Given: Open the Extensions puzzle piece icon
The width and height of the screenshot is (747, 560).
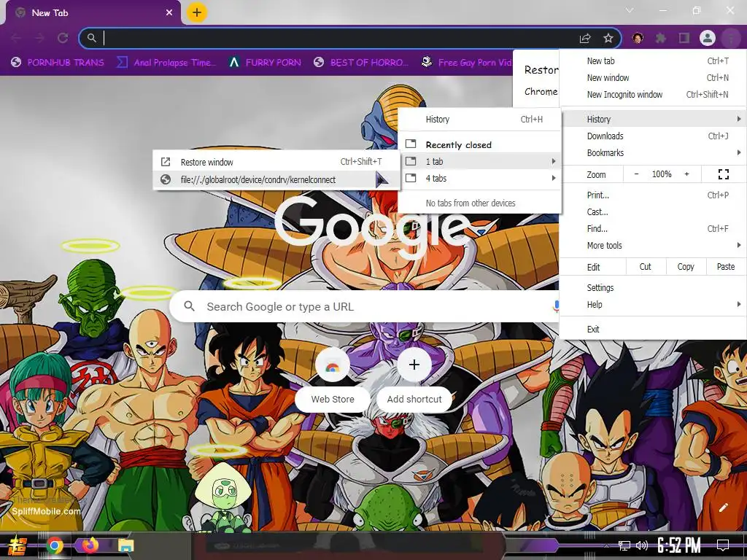Looking at the screenshot, I should 661,38.
